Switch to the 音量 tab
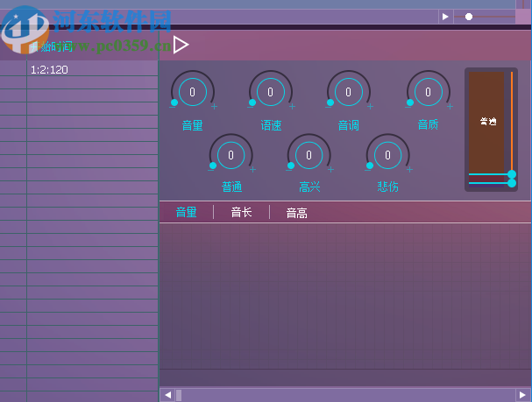532x402 pixels. tap(187, 212)
